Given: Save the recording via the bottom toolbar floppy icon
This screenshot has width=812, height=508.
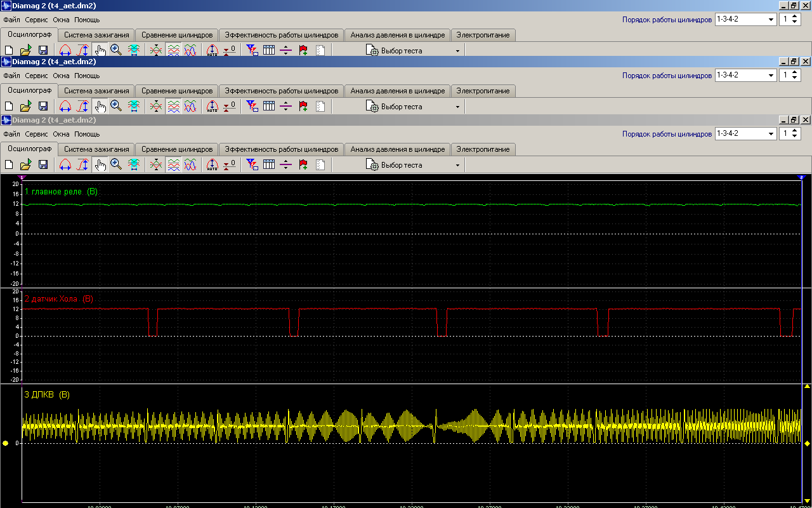Looking at the screenshot, I should (43, 165).
